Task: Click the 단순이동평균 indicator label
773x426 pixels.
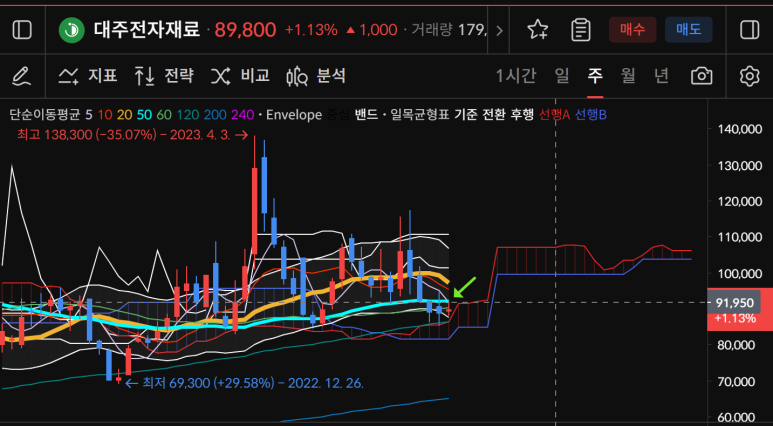Action: (44, 115)
